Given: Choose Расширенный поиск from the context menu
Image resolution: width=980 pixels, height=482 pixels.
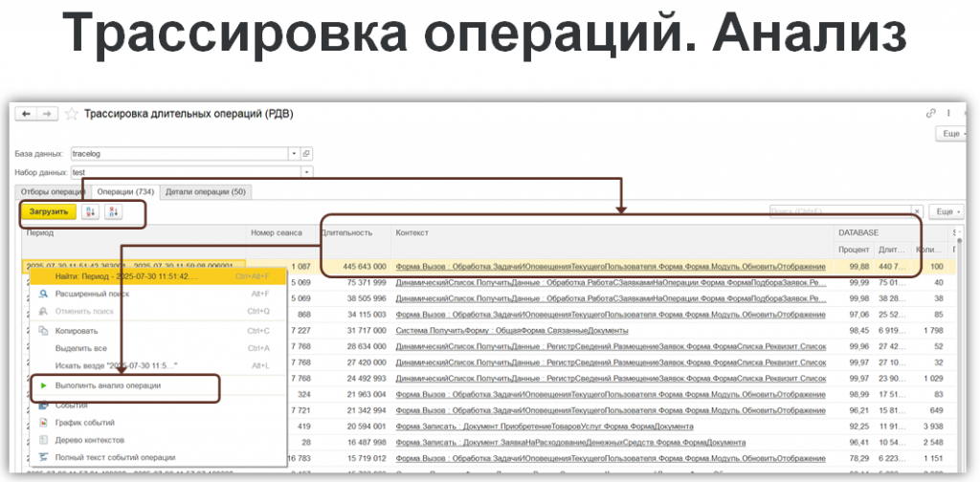Looking at the screenshot, I should tap(158, 294).
